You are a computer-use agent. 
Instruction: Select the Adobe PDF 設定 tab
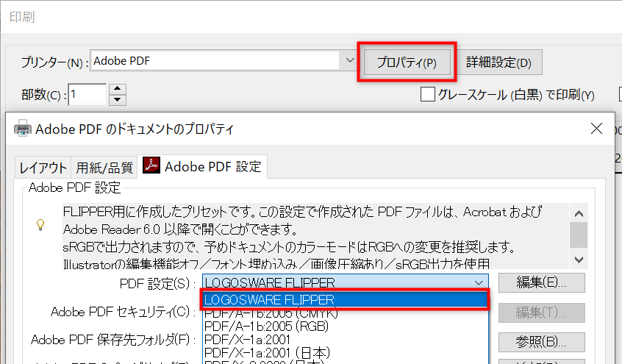pyautogui.click(x=204, y=166)
